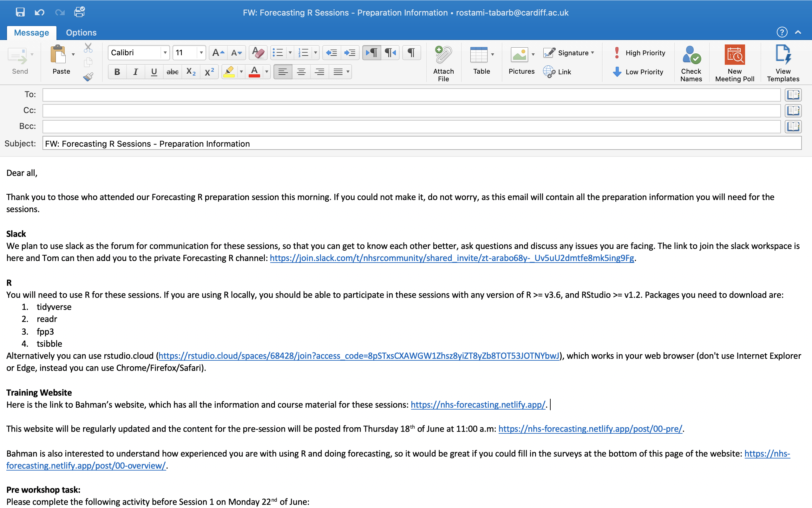This screenshot has width=812, height=508.
Task: Increase indent of the paragraph
Action: [x=350, y=53]
